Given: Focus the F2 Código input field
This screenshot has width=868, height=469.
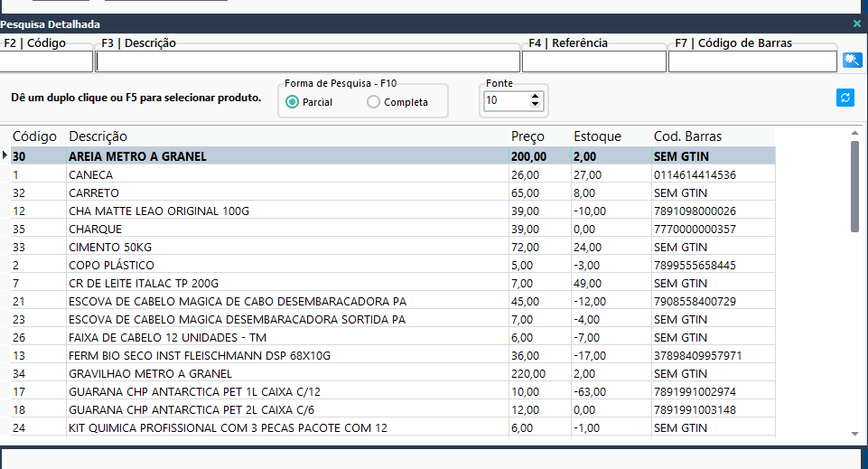Looking at the screenshot, I should (46, 61).
